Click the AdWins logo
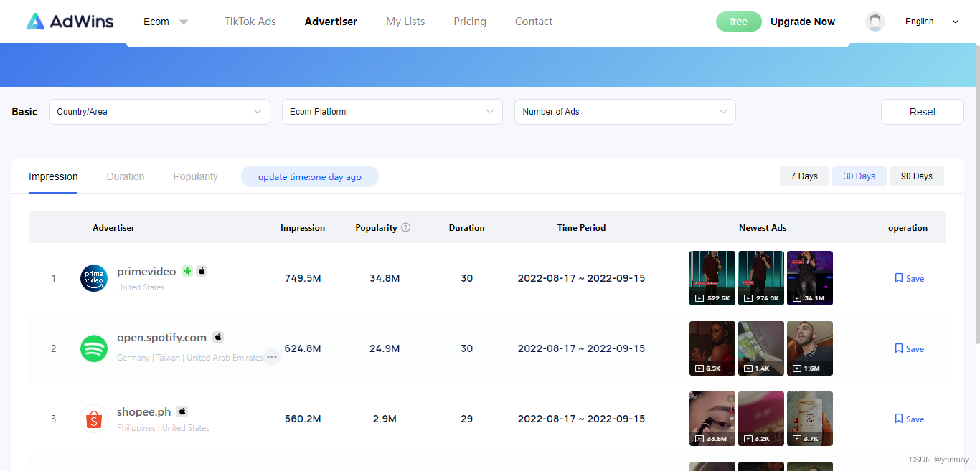The height and width of the screenshot is (471, 980). [70, 22]
